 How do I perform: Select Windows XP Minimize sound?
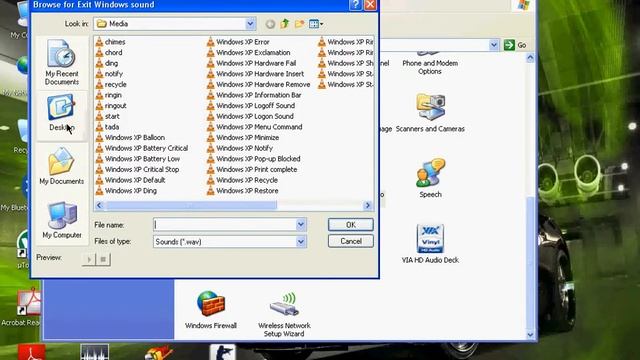click(x=243, y=137)
